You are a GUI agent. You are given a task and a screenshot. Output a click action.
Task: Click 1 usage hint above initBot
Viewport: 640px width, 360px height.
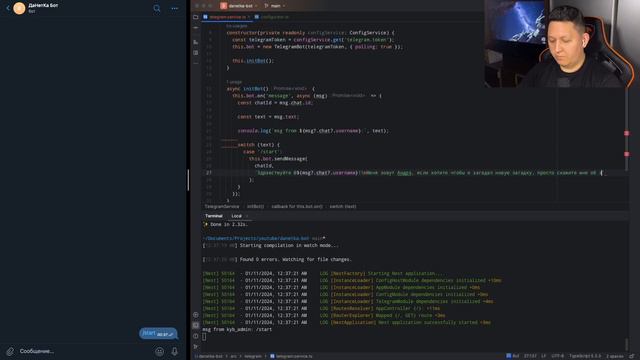coord(234,82)
